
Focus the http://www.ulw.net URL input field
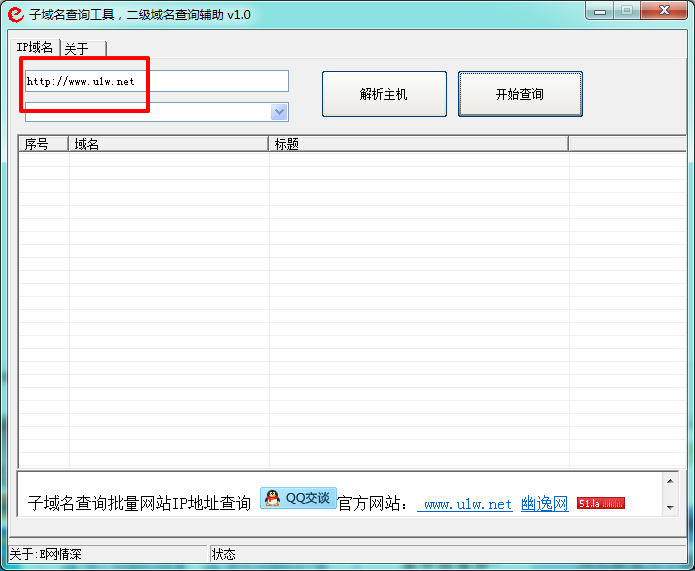coord(157,81)
